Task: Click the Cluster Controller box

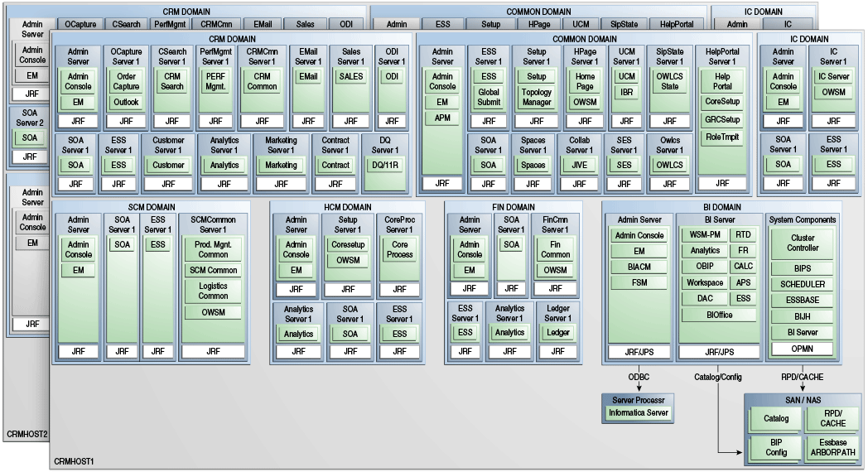Action: point(803,243)
